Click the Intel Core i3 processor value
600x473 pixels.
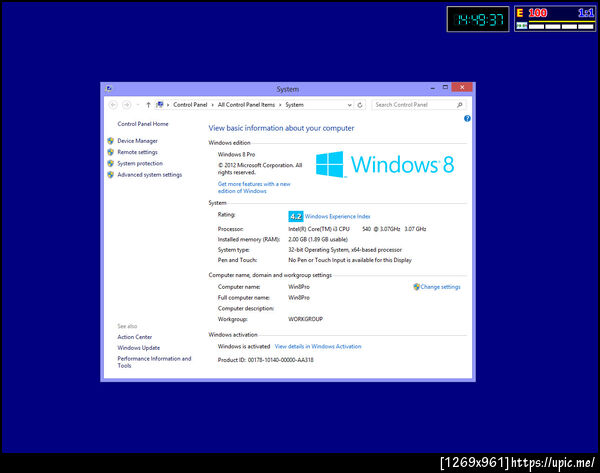coord(357,229)
